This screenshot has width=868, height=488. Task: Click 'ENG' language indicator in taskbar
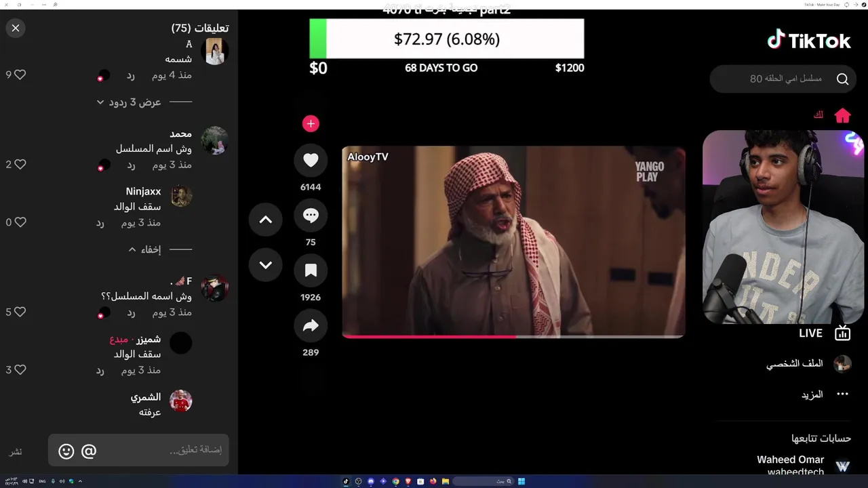click(42, 481)
